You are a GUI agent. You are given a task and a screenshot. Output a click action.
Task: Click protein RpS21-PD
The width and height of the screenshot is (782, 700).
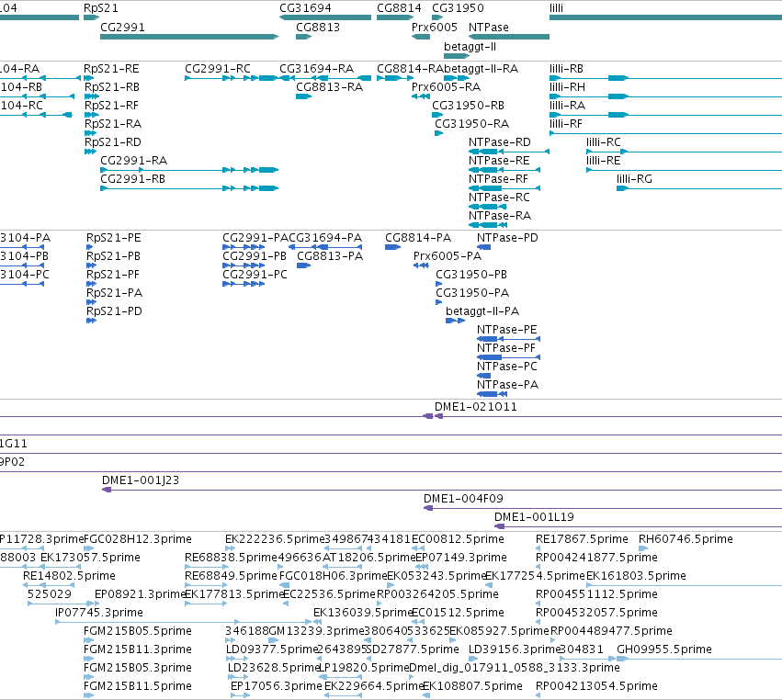point(114,311)
